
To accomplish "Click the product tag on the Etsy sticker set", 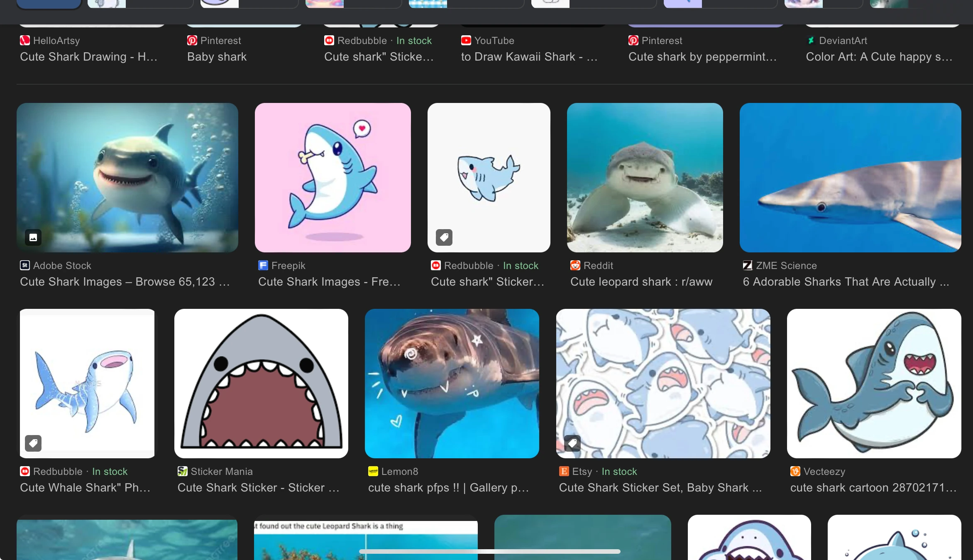I will (x=572, y=443).
